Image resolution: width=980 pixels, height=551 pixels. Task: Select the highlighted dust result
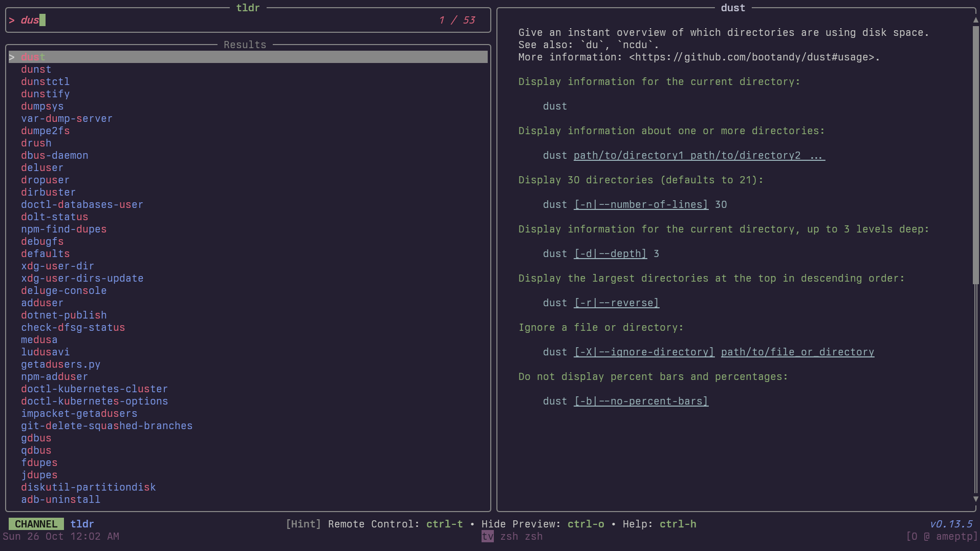click(x=33, y=57)
